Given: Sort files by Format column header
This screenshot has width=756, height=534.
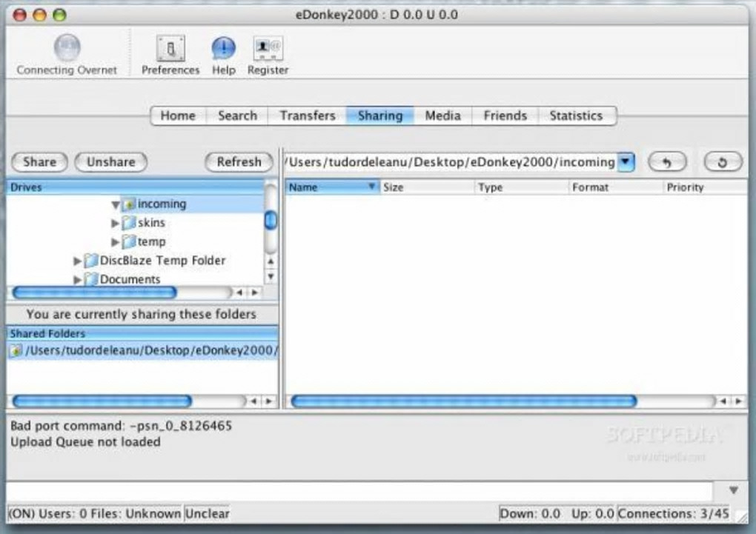Looking at the screenshot, I should (616, 187).
